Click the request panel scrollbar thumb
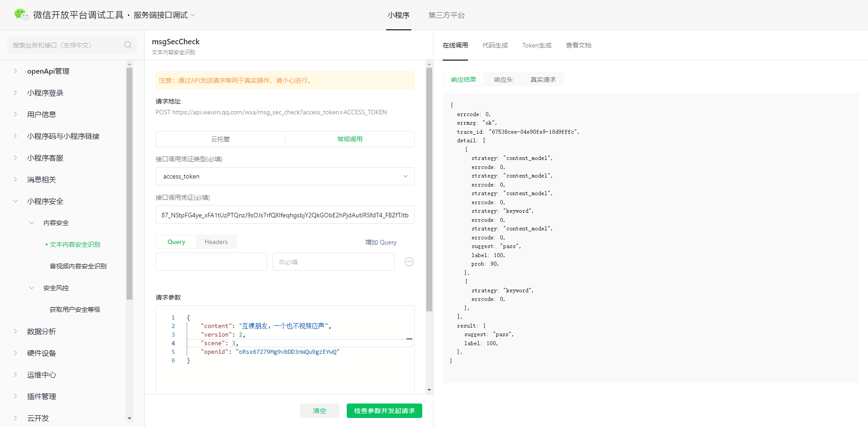This screenshot has width=868, height=427. point(429,190)
